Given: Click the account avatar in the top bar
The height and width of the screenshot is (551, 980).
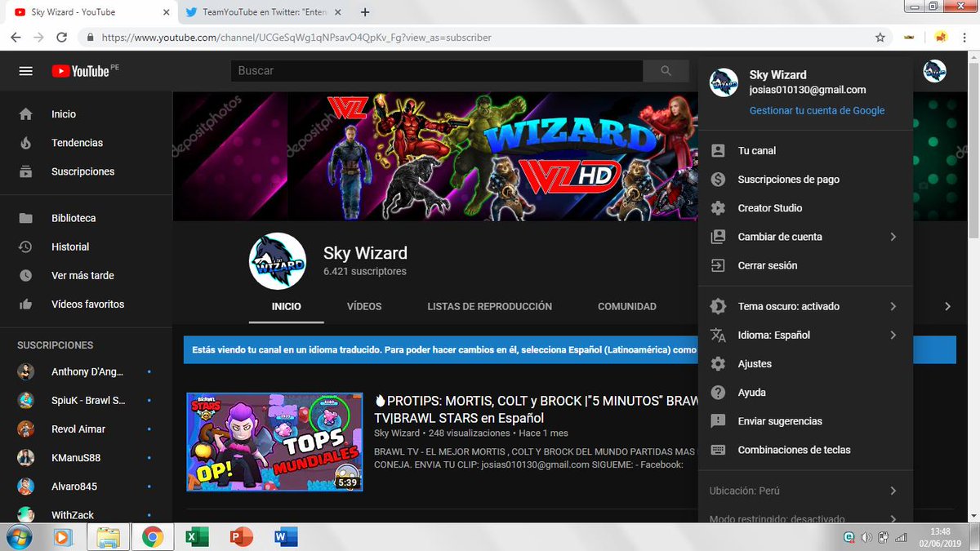Looking at the screenshot, I should [934, 71].
